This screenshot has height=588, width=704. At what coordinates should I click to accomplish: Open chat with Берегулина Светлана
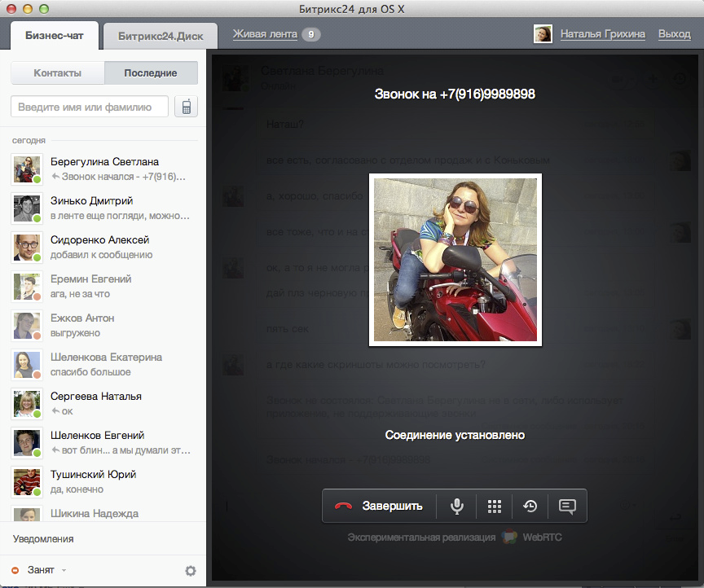click(103, 169)
